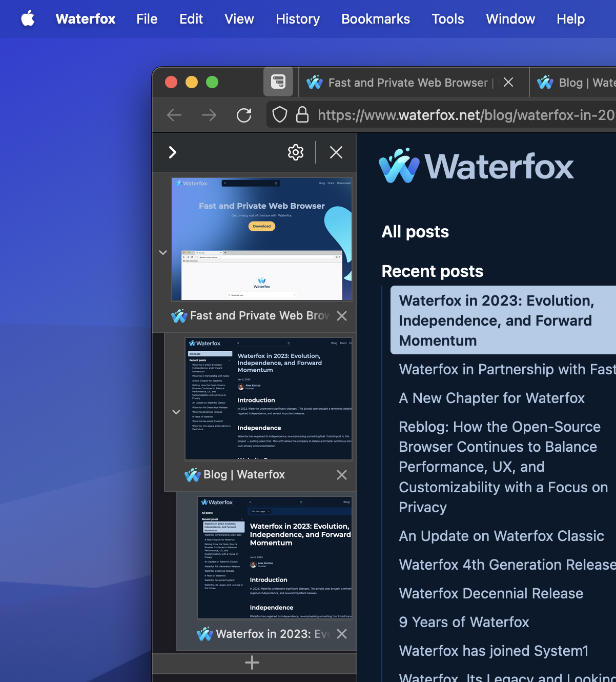Image resolution: width=616 pixels, height=682 pixels.
Task: Click the tracking protection shield icon
Action: tap(279, 115)
